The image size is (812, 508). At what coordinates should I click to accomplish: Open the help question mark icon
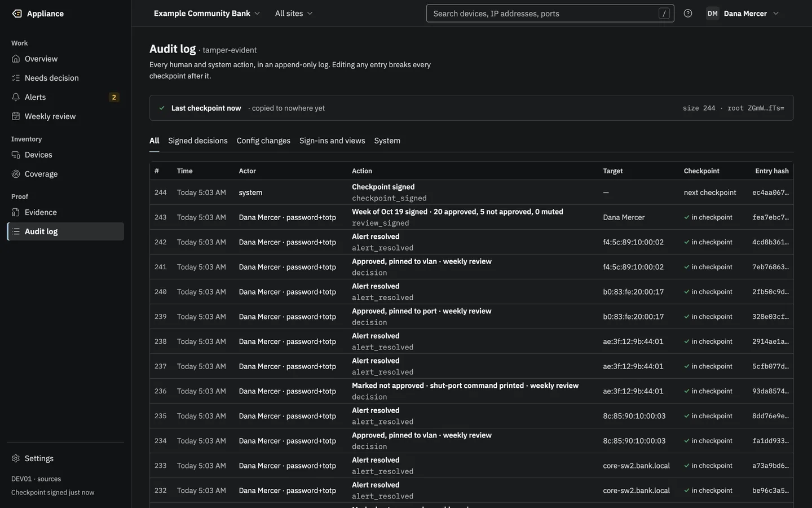click(688, 14)
